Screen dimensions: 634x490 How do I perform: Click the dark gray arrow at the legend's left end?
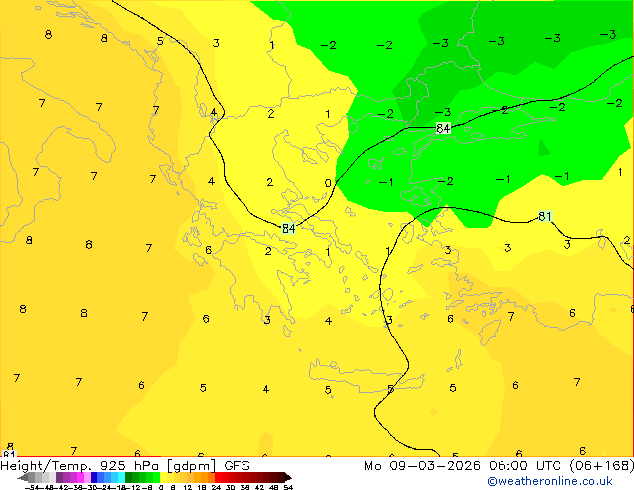23,478
